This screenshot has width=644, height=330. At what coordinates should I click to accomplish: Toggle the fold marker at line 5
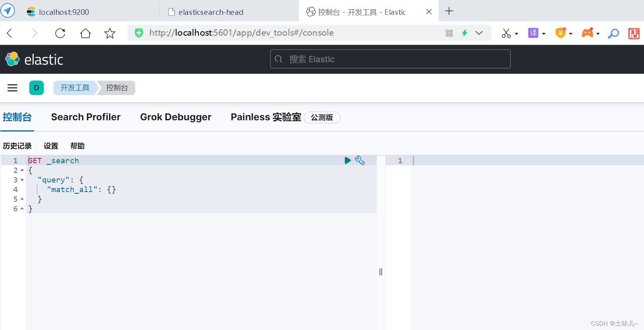pos(22,199)
